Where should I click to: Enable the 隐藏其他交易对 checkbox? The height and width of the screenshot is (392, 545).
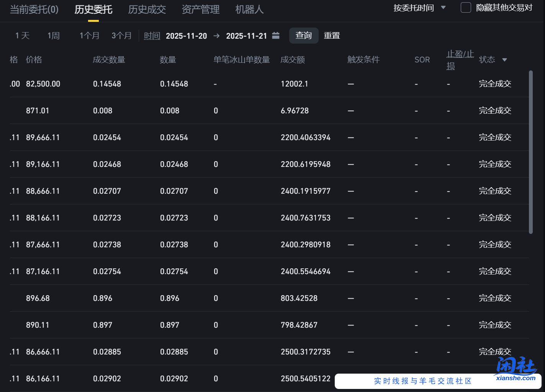466,8
